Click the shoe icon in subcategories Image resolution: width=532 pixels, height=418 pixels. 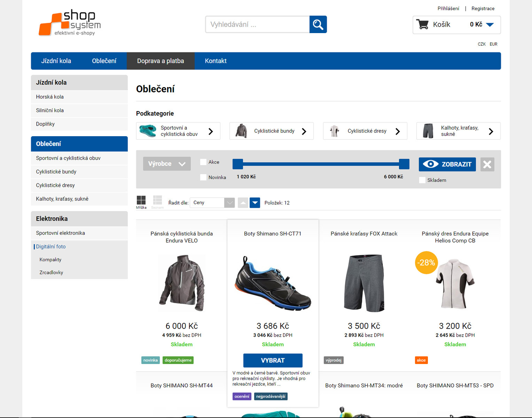tap(148, 131)
